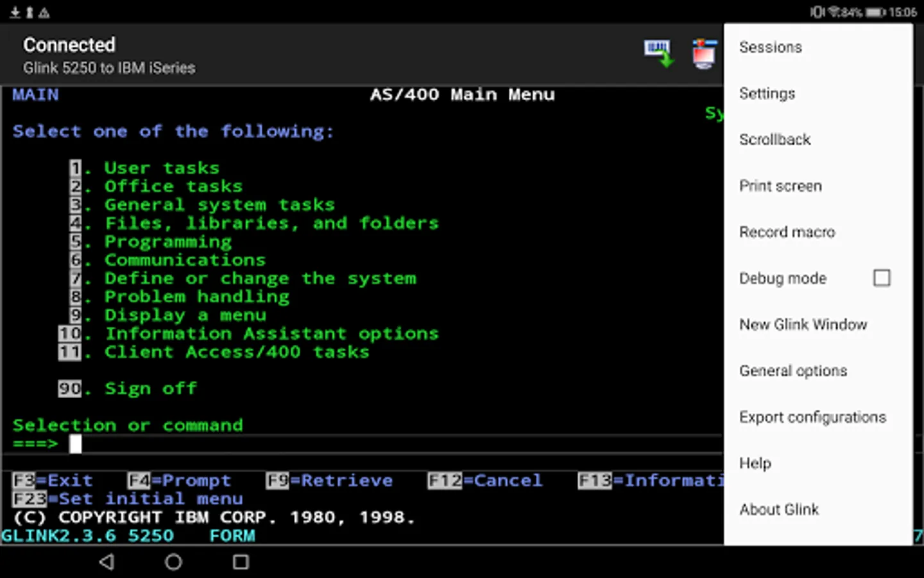
Task: Tap the MAIN menu identifier text
Action: [35, 95]
